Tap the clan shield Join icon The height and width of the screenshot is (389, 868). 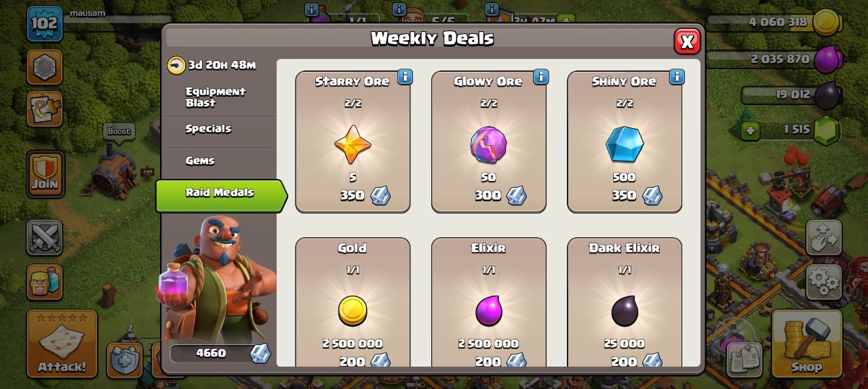pyautogui.click(x=45, y=174)
